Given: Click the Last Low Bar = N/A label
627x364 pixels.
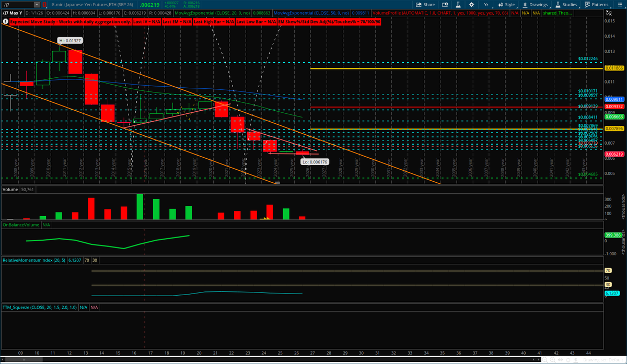Looking at the screenshot, I should [256, 22].
